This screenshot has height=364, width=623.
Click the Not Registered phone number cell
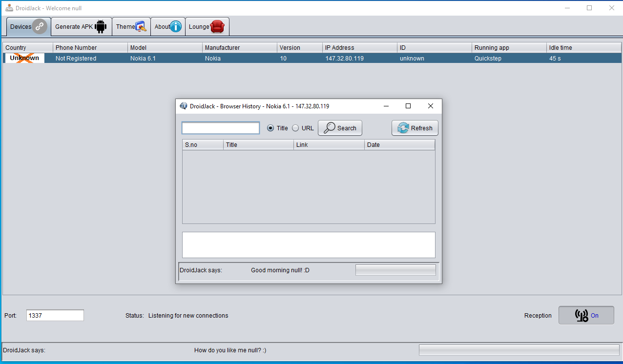(90, 58)
